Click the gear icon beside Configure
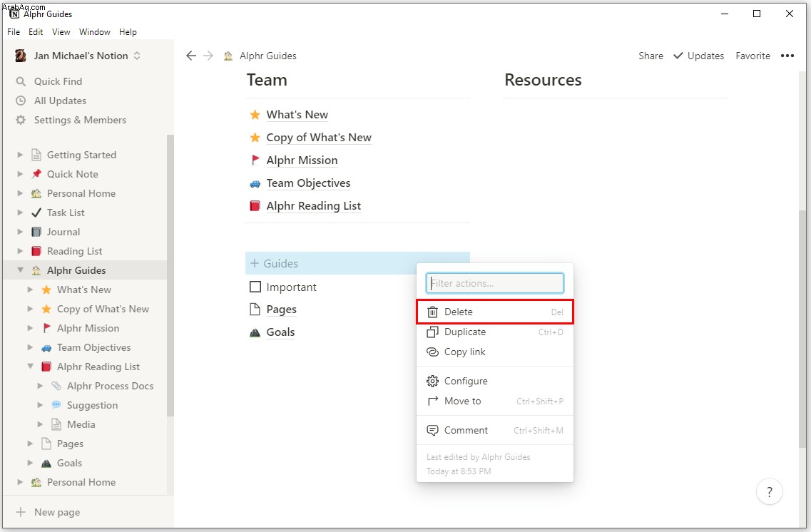The height and width of the screenshot is (532, 811). (432, 381)
